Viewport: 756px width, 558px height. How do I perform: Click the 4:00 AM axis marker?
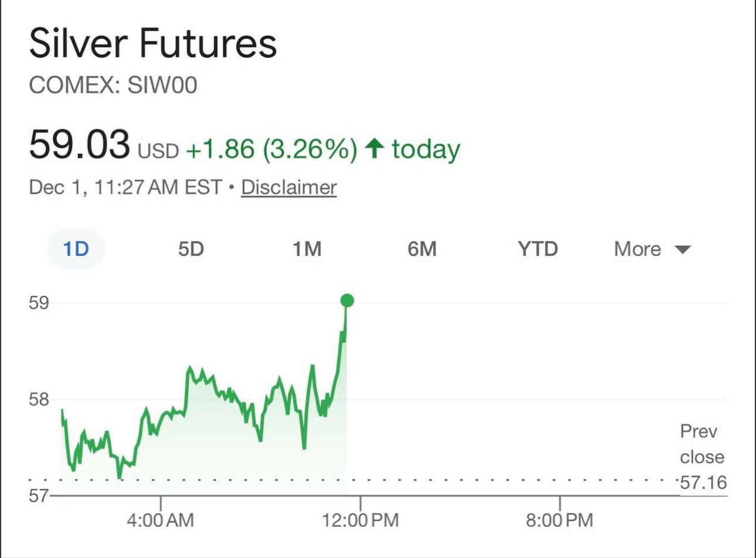(160, 520)
